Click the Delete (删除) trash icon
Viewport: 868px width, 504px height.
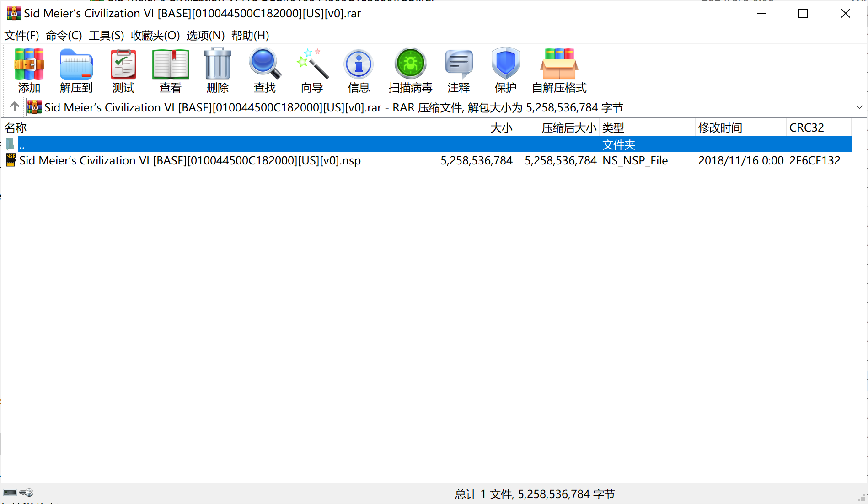tap(218, 70)
